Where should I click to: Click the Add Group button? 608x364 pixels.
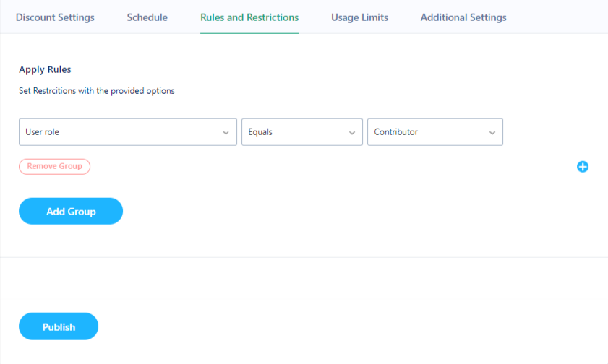click(71, 211)
